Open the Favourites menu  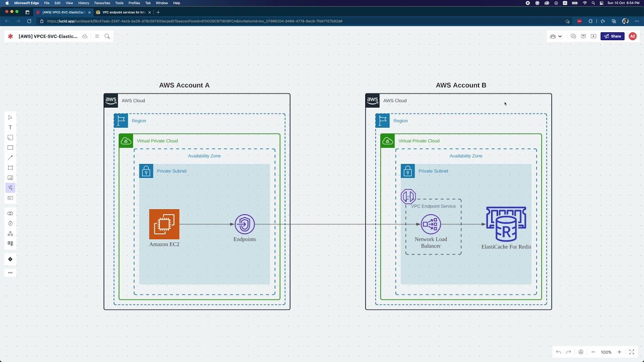pyautogui.click(x=102, y=3)
